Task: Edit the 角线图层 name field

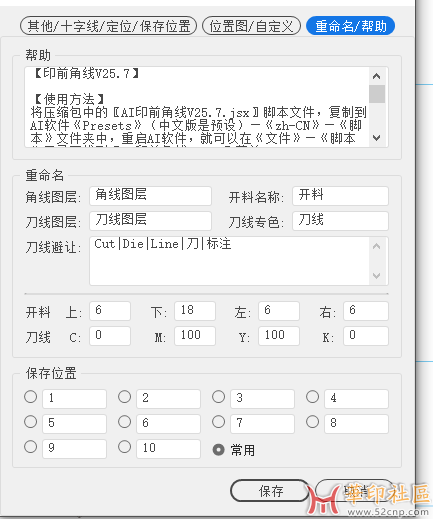Action: (x=150, y=196)
